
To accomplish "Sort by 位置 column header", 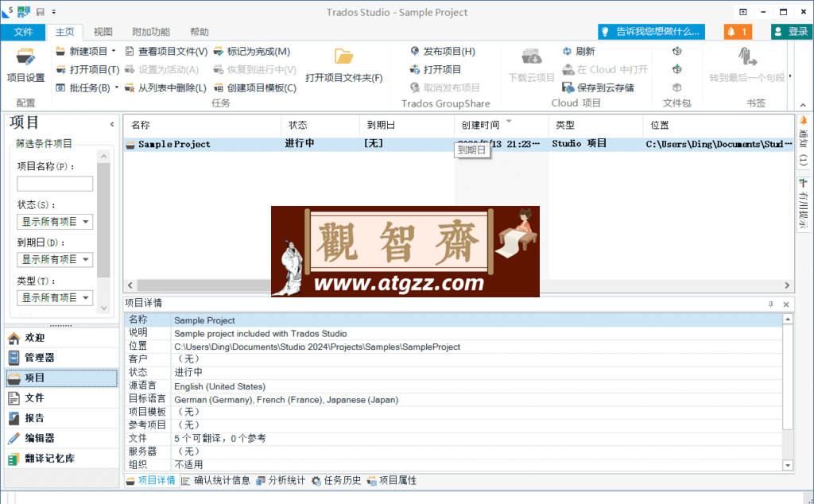I will 719,125.
